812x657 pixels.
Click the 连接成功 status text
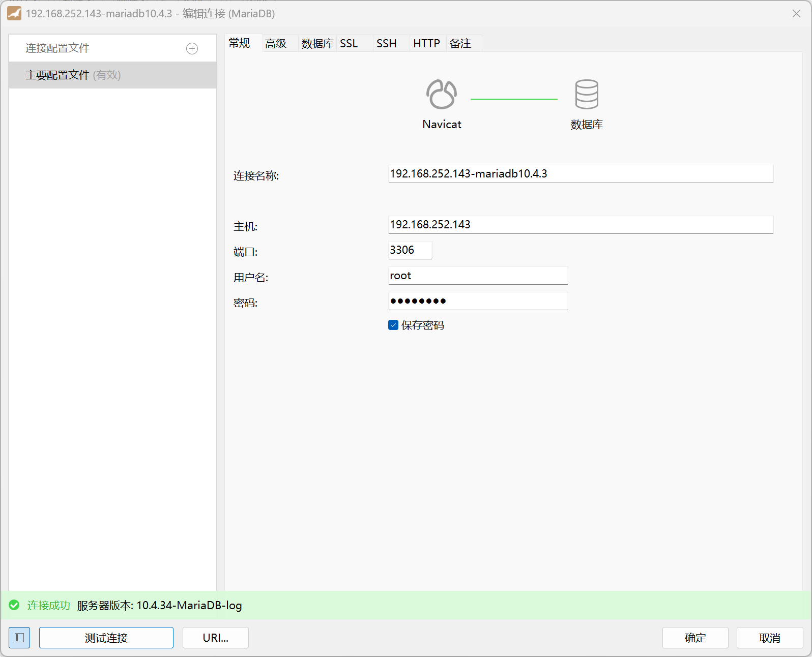(49, 605)
